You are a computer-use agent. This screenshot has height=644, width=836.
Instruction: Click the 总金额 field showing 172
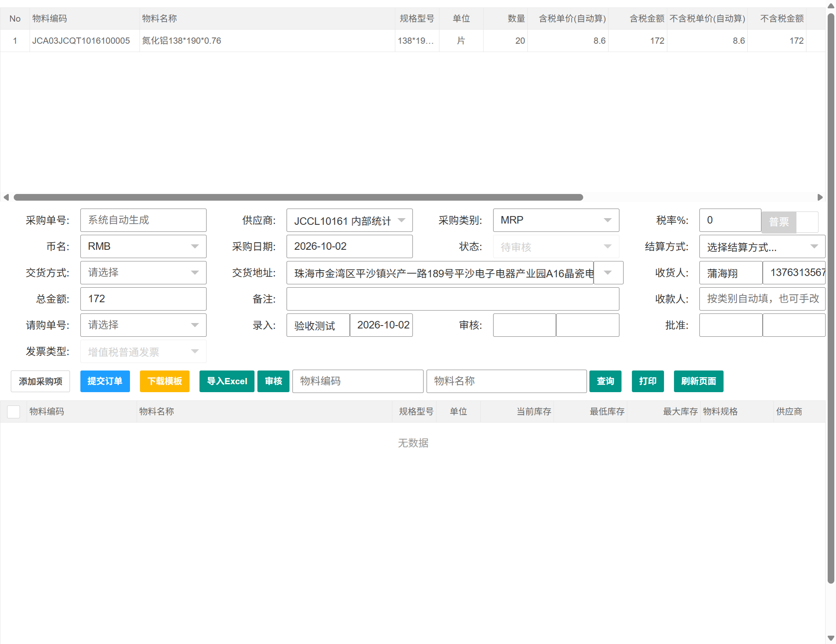coord(143,299)
